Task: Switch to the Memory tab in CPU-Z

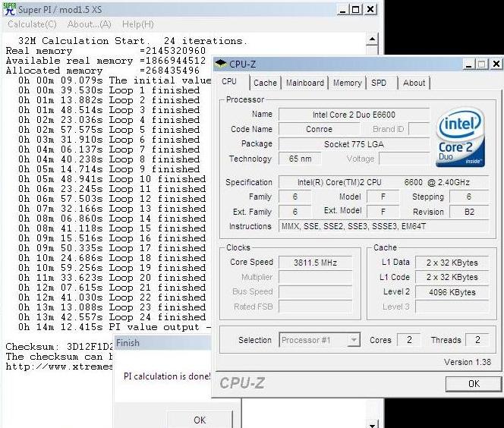Action: [347, 83]
